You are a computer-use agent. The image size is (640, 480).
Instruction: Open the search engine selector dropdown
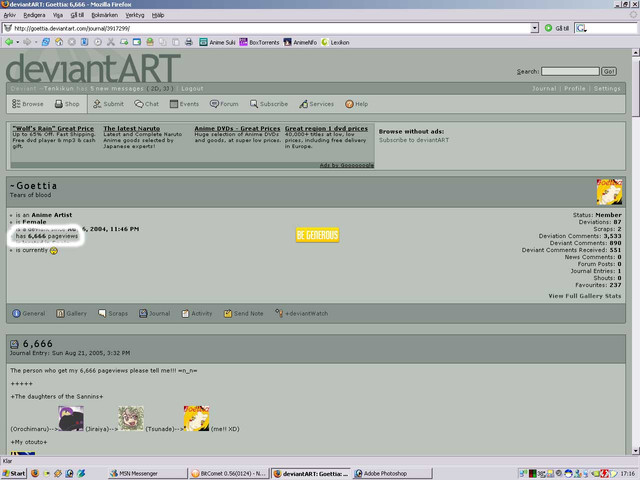tap(582, 28)
